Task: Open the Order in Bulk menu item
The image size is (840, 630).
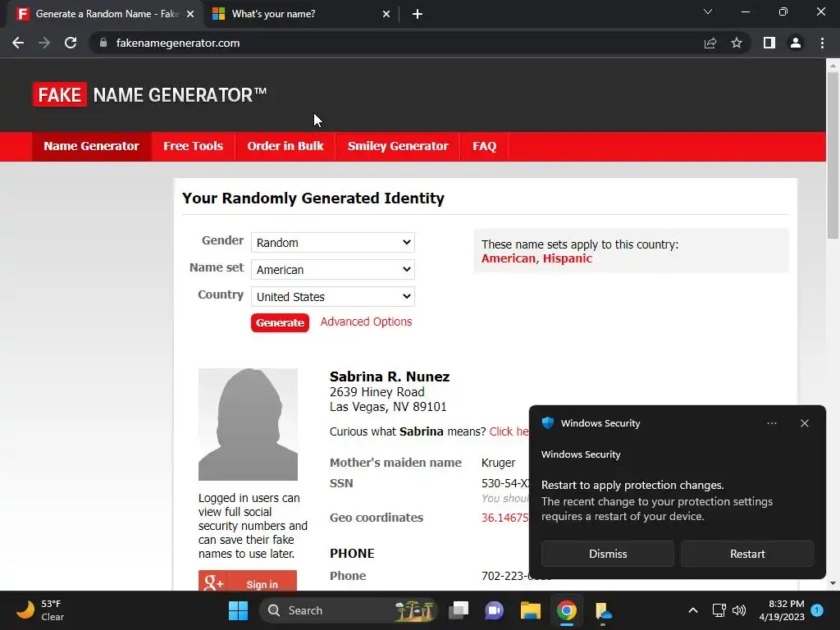Action: pyautogui.click(x=285, y=146)
